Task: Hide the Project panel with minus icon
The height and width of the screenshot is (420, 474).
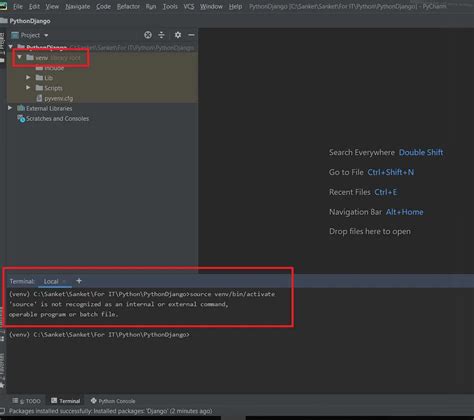Action: coord(191,35)
